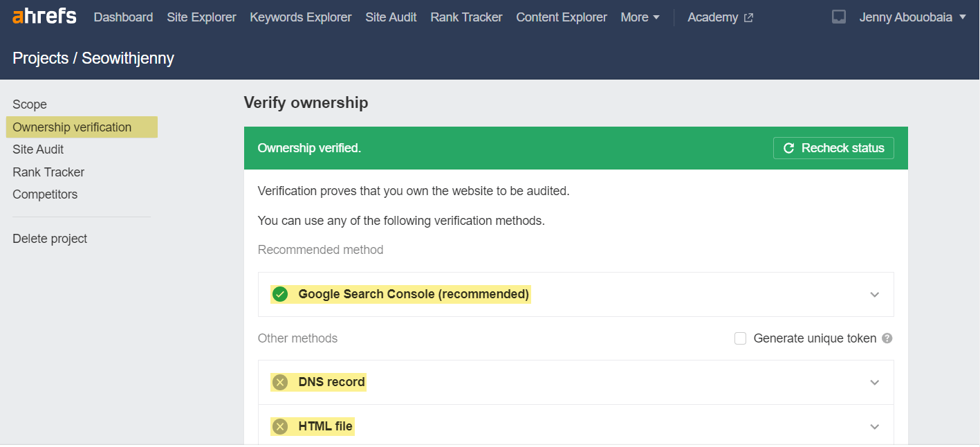The width and height of the screenshot is (980, 447).
Task: Click the ahrefs logo
Action: click(x=44, y=16)
